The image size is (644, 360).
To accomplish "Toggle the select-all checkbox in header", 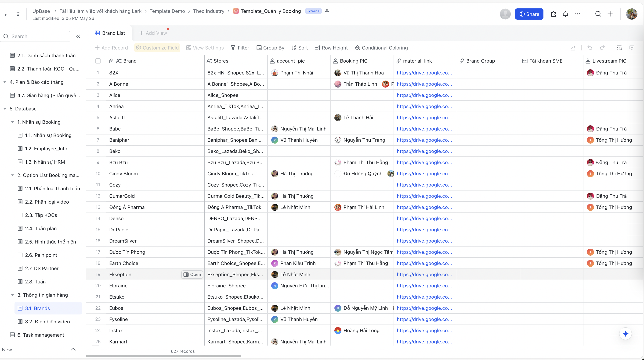I will [x=98, y=61].
